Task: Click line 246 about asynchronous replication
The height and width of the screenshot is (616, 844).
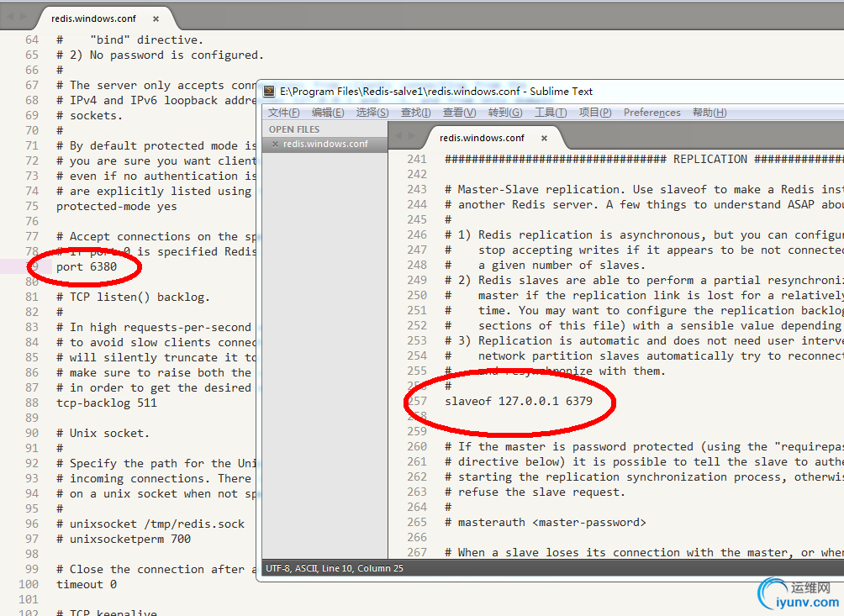Action: [x=644, y=235]
